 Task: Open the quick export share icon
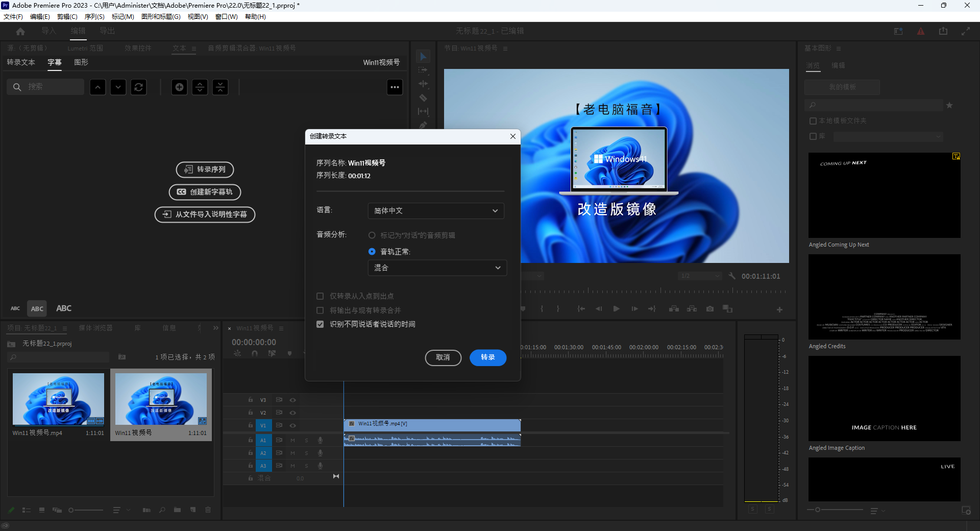point(943,31)
